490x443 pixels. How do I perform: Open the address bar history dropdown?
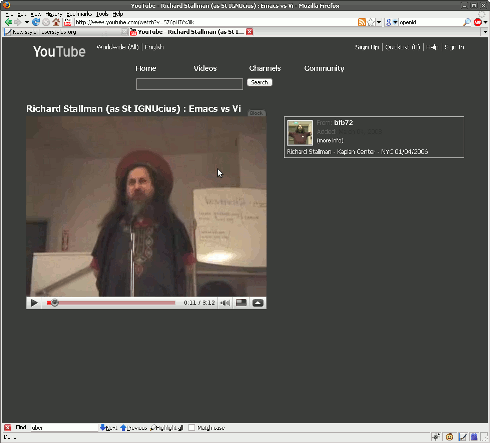coord(379,22)
